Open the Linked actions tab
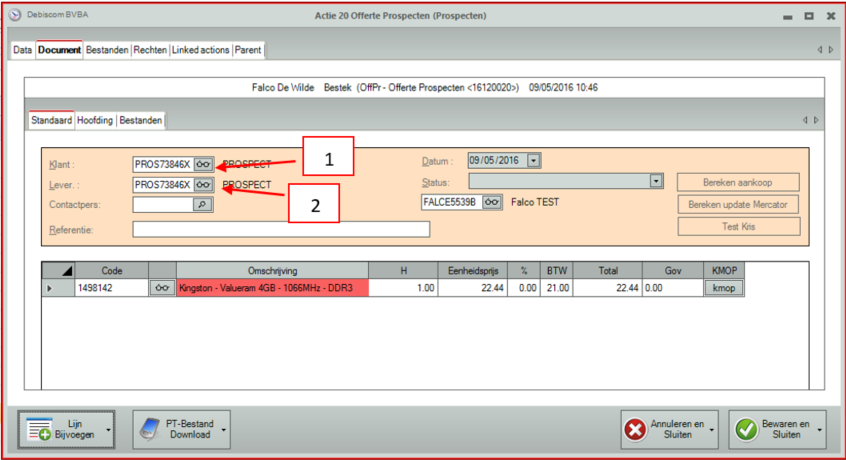The image size is (846, 460). pyautogui.click(x=200, y=50)
